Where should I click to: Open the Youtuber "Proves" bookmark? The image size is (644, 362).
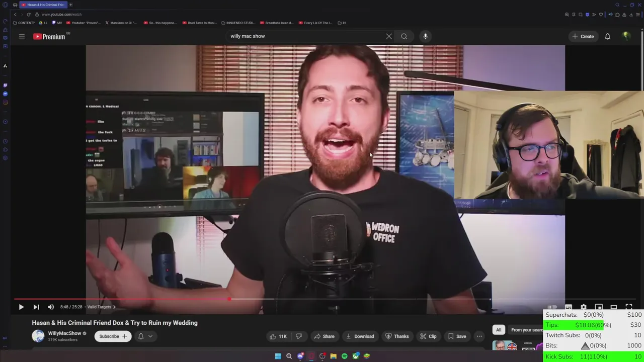coord(84,23)
